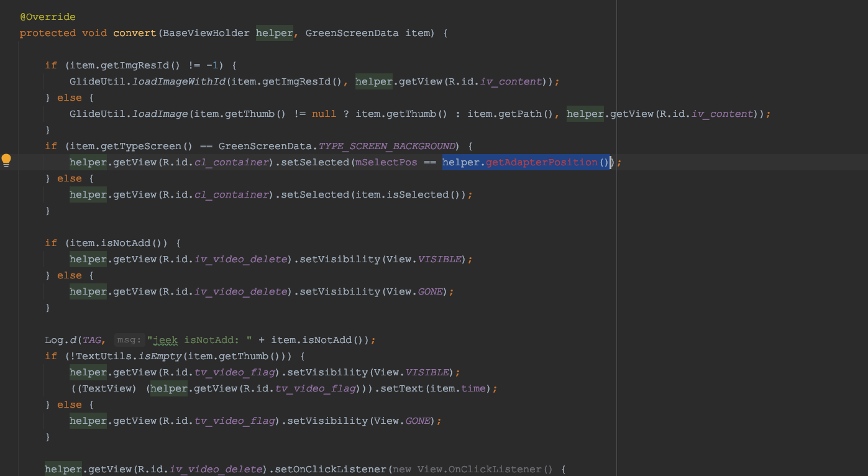Click the TextUtils class reference
The image size is (868, 476).
click(x=104, y=356)
